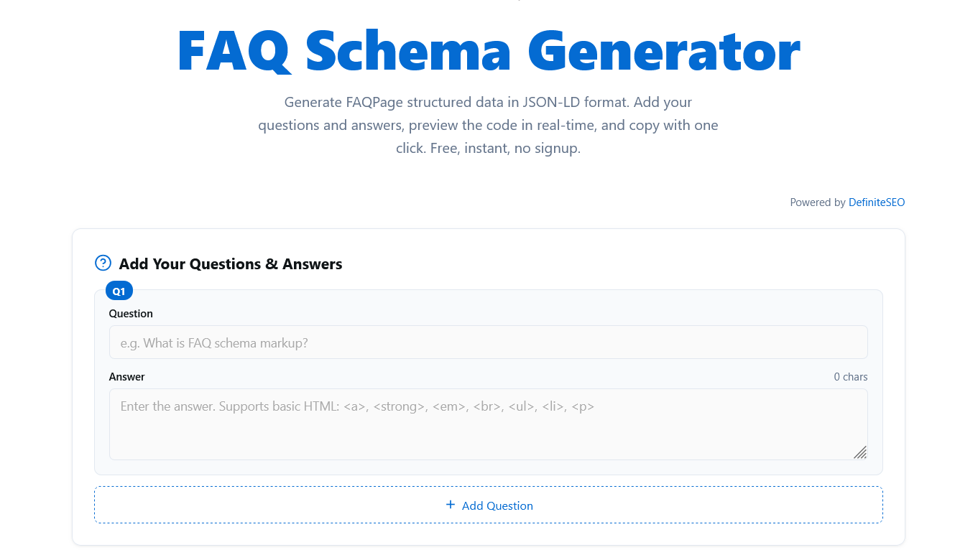Click the Question label above the input
This screenshot has height=560, width=978.
tap(131, 313)
